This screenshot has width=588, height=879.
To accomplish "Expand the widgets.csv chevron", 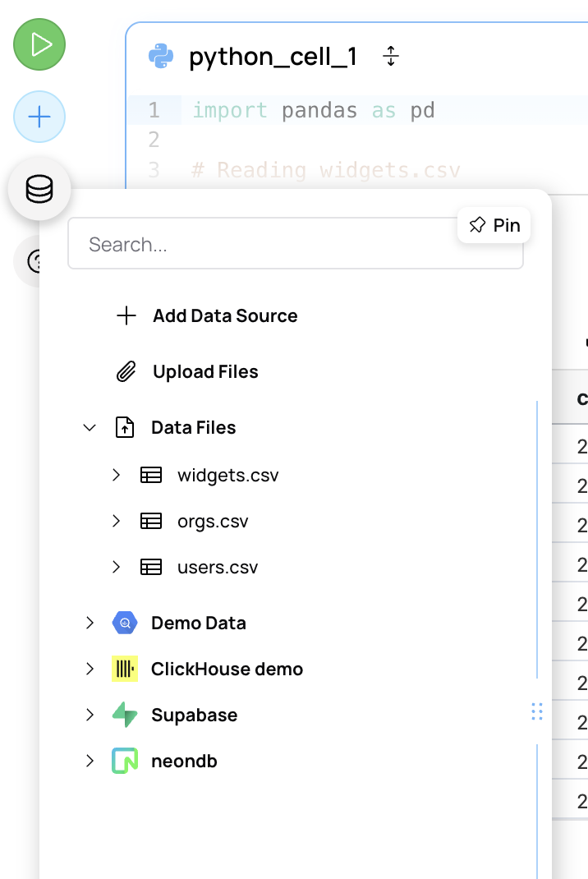I will point(116,476).
